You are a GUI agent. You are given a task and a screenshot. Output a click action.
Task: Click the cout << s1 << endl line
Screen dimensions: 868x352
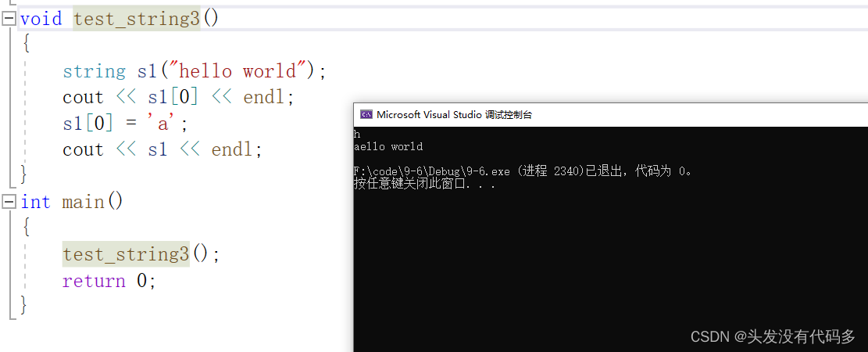163,149
